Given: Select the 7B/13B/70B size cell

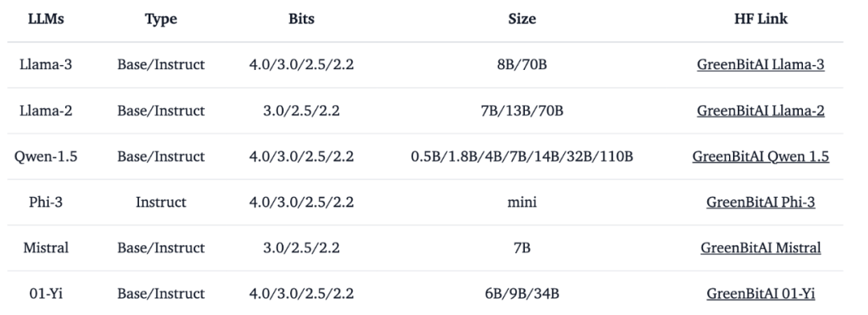Looking at the screenshot, I should coord(522,111).
